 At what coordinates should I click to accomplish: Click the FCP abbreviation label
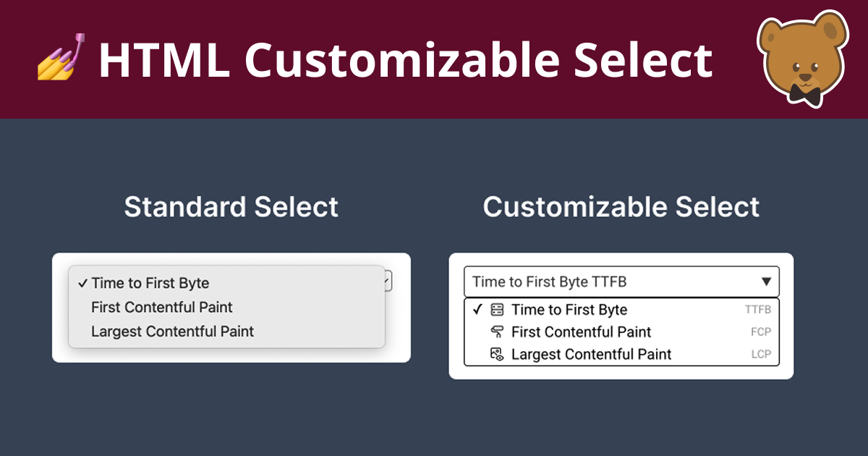pos(762,332)
